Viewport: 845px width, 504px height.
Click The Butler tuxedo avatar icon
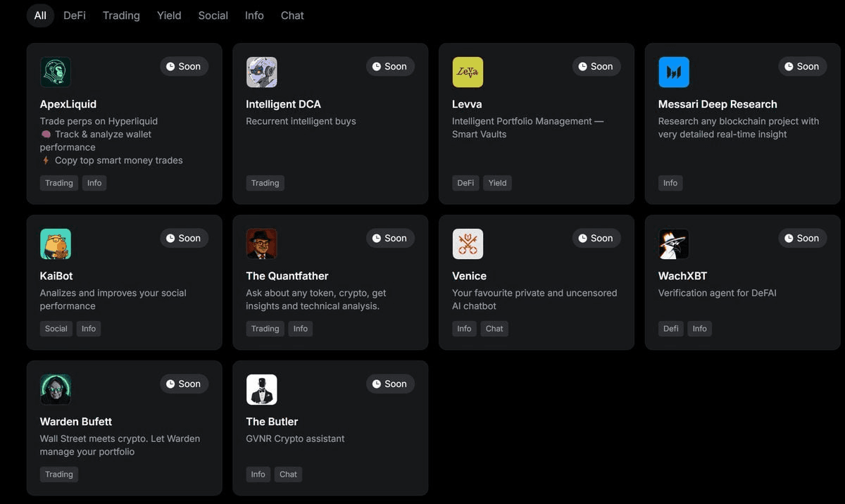coord(262,389)
